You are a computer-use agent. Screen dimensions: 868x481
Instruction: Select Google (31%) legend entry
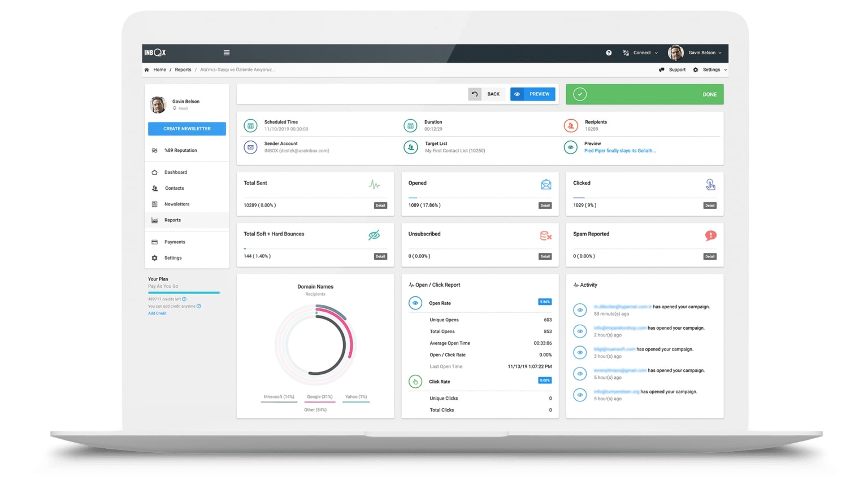coord(320,397)
